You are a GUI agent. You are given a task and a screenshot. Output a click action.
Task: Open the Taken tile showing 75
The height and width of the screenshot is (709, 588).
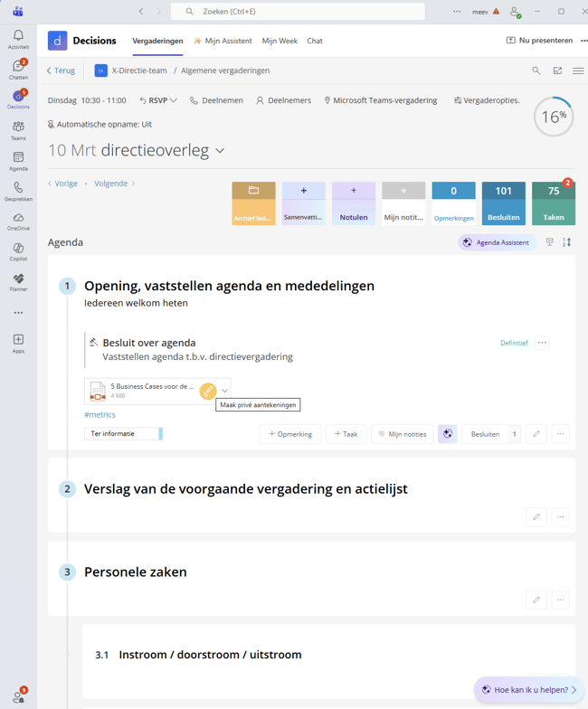pyautogui.click(x=553, y=203)
